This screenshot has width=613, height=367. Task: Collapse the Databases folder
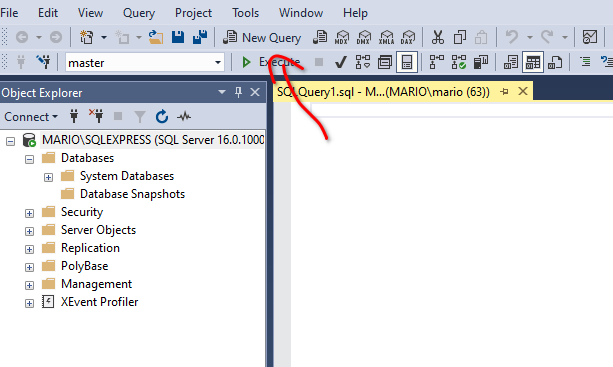pos(29,159)
